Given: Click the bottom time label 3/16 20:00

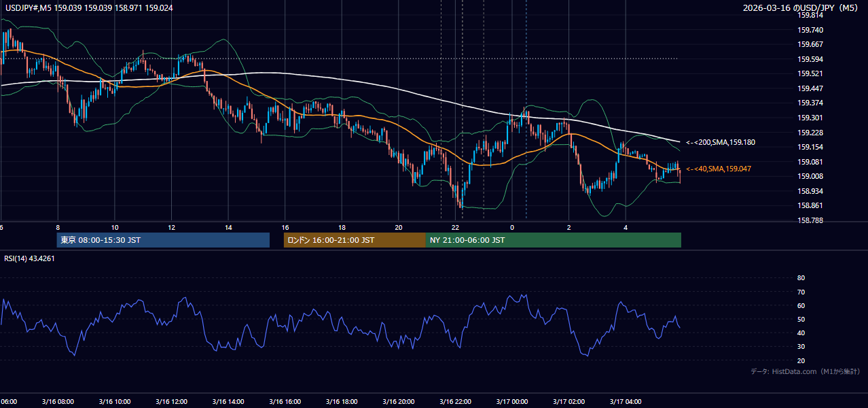Looking at the screenshot, I should coord(399,402).
